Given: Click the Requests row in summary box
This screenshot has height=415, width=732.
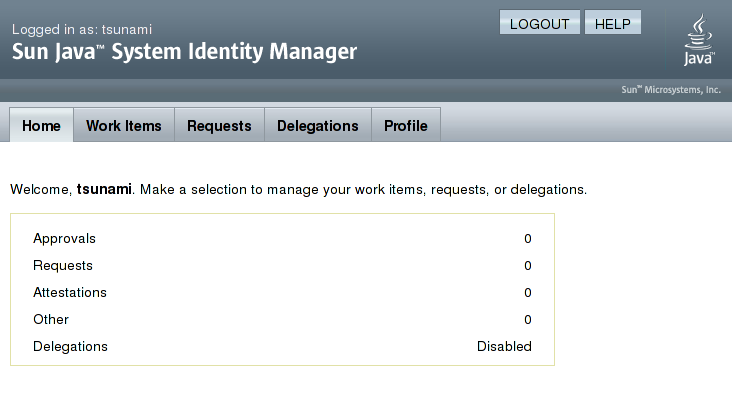Looking at the screenshot, I should tap(282, 266).
